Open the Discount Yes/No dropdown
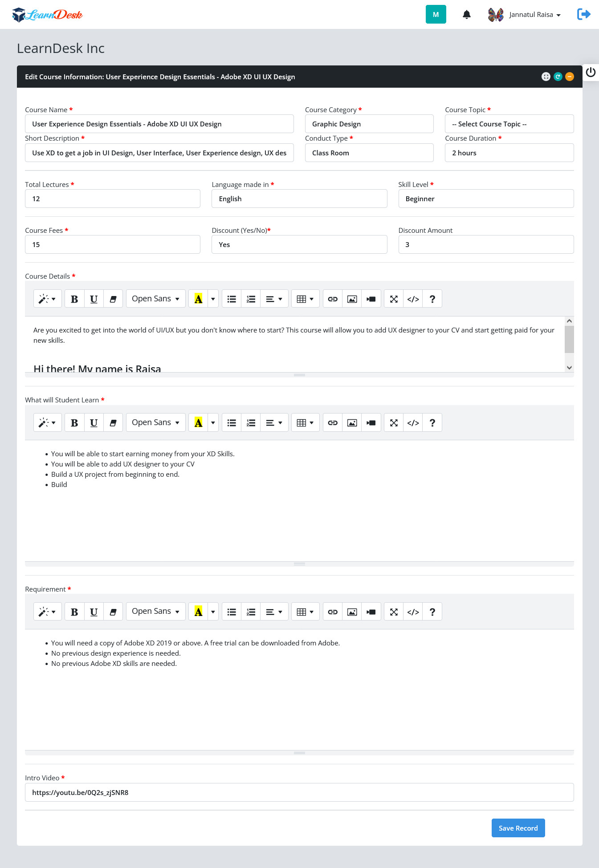The height and width of the screenshot is (868, 599). pyautogui.click(x=299, y=244)
